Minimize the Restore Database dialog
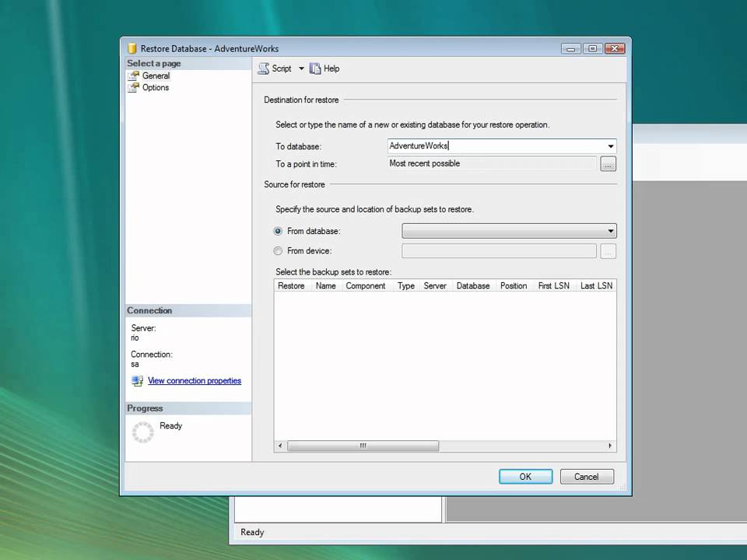Image resolution: width=747 pixels, height=560 pixels. 570,48
